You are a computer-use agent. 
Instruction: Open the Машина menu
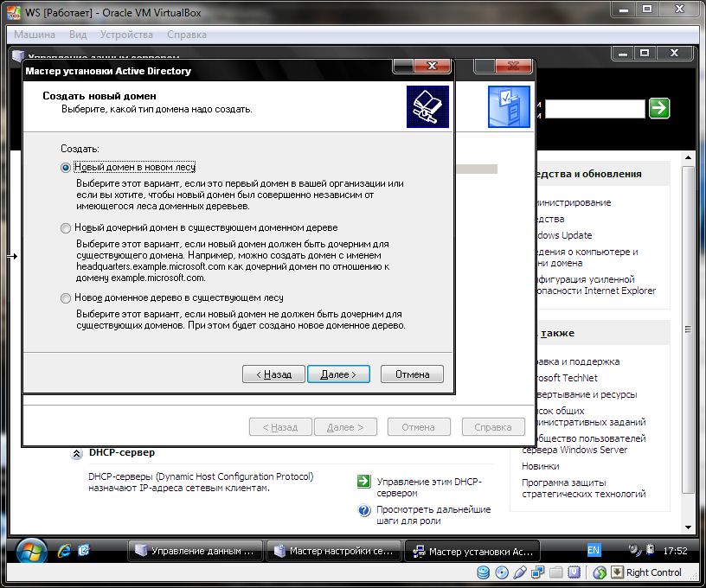(35, 35)
